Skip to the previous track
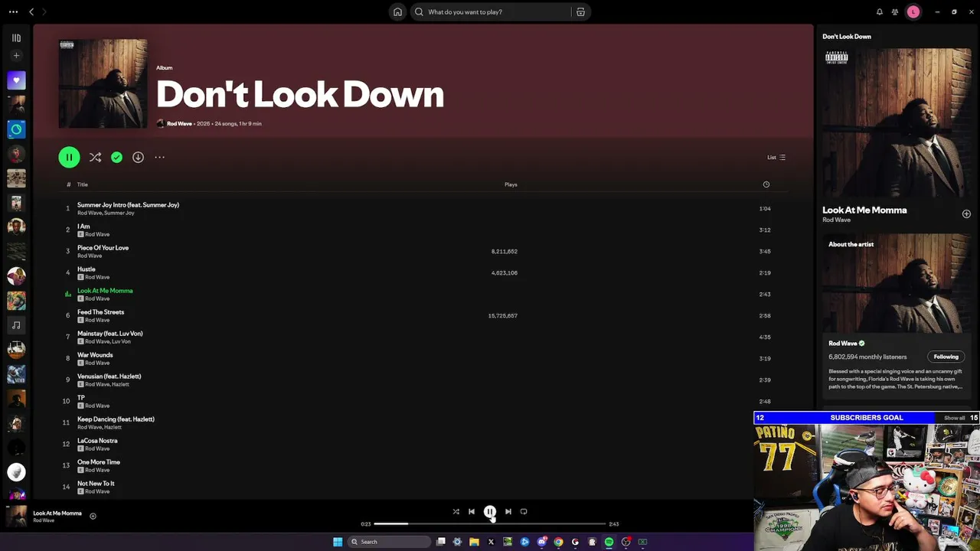980x551 pixels. [472, 511]
